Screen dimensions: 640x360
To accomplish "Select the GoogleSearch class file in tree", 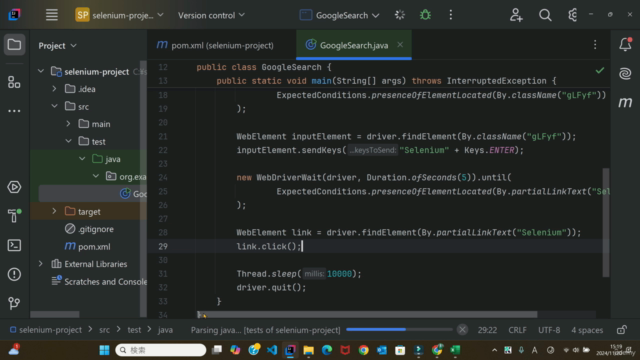I will coord(133,194).
